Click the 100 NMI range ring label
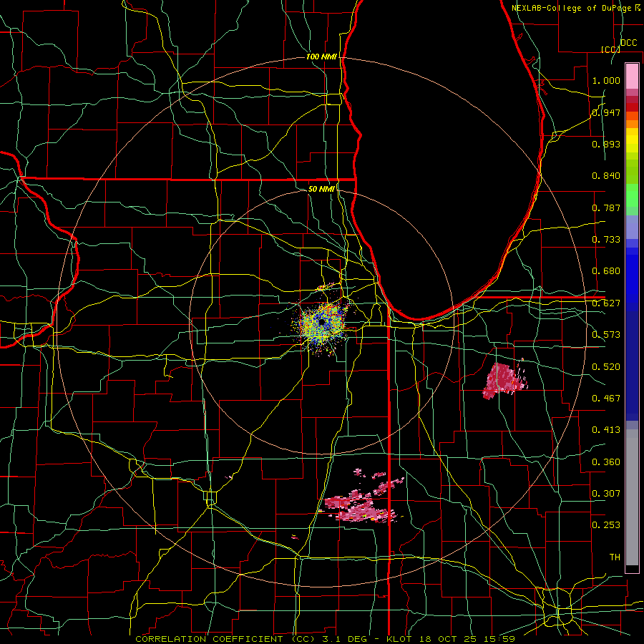 (321, 57)
